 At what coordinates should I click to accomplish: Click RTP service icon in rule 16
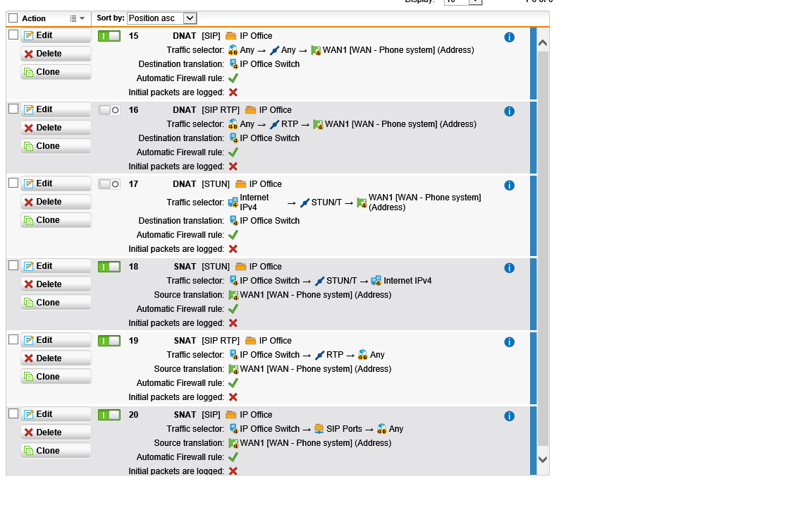[x=274, y=124]
